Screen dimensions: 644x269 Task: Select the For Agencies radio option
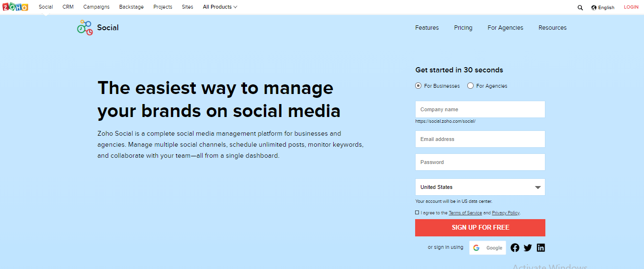[x=470, y=86]
